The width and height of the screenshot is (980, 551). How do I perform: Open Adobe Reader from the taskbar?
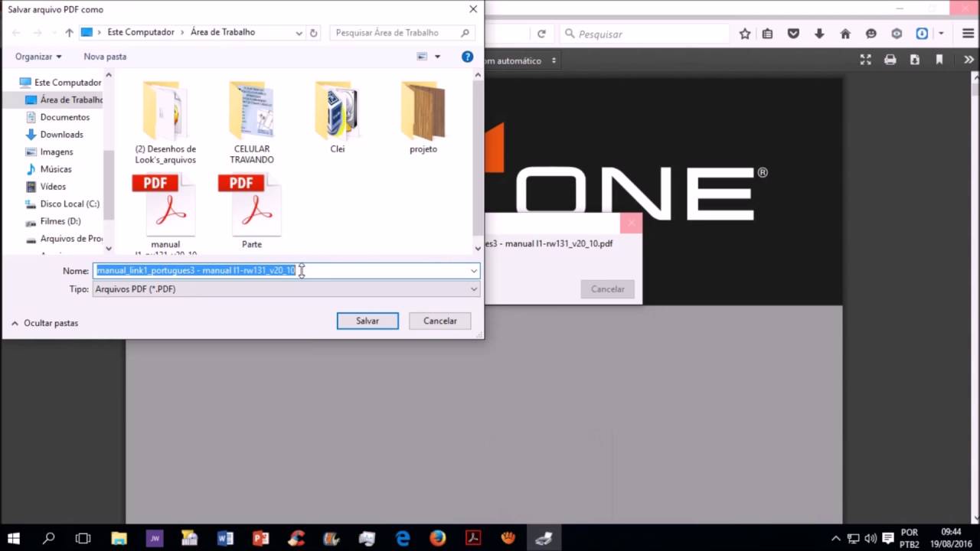point(473,538)
